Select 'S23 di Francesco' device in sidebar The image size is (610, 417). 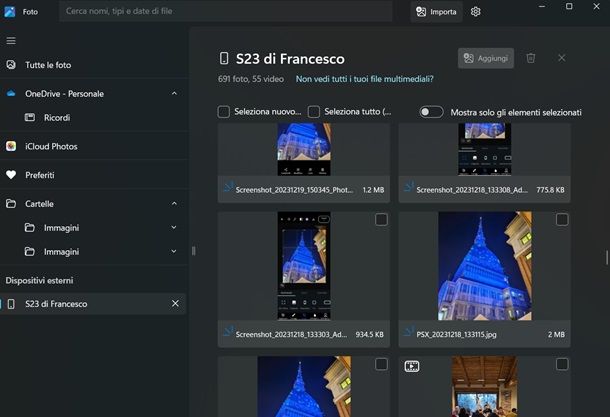[93, 304]
